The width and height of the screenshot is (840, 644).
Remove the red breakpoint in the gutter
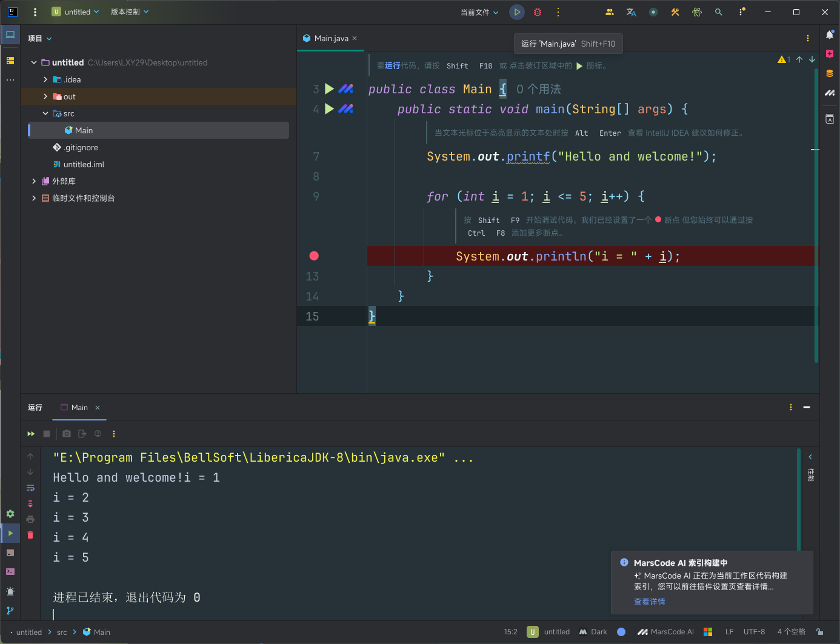coord(314,256)
